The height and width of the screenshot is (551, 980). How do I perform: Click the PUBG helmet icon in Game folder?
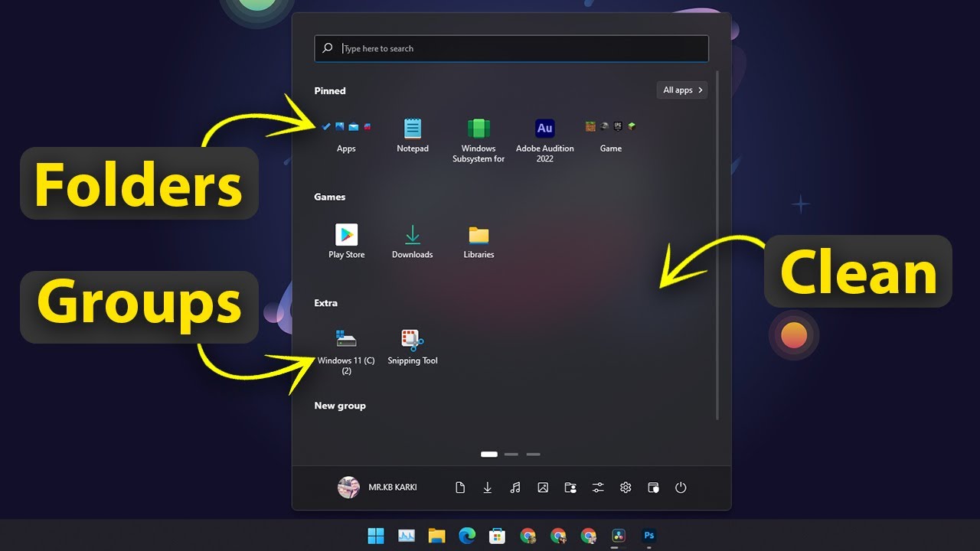pyautogui.click(x=604, y=126)
